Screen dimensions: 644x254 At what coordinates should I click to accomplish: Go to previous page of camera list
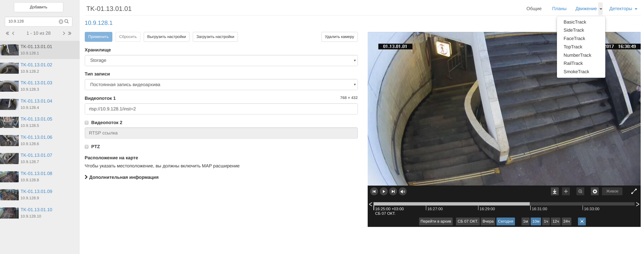coord(13,33)
